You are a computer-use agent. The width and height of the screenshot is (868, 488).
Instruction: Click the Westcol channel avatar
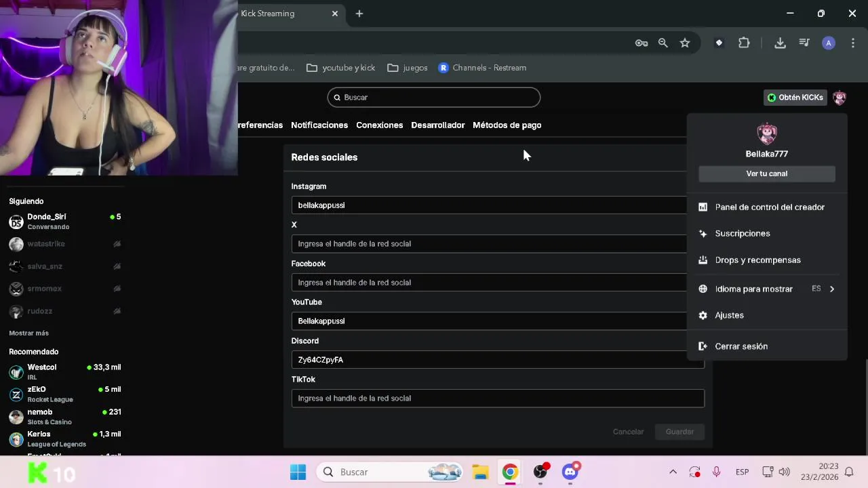click(x=16, y=372)
